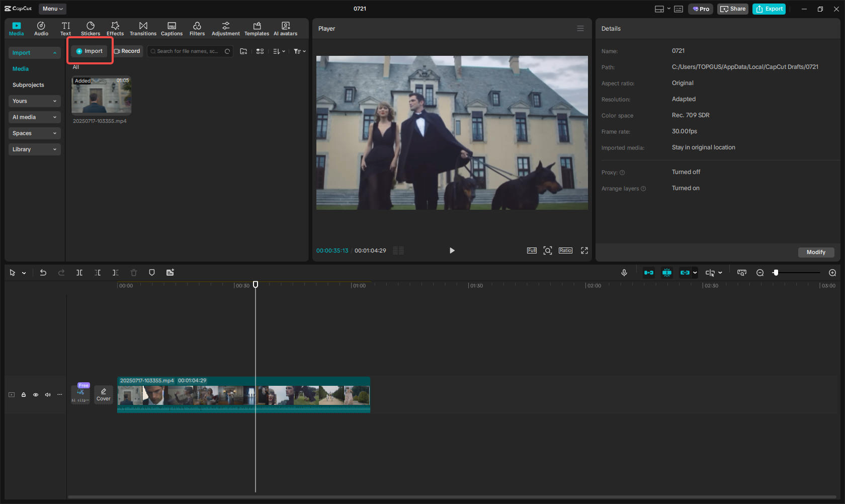Click the Modify button in Details
The image size is (845, 504).
[816, 252]
